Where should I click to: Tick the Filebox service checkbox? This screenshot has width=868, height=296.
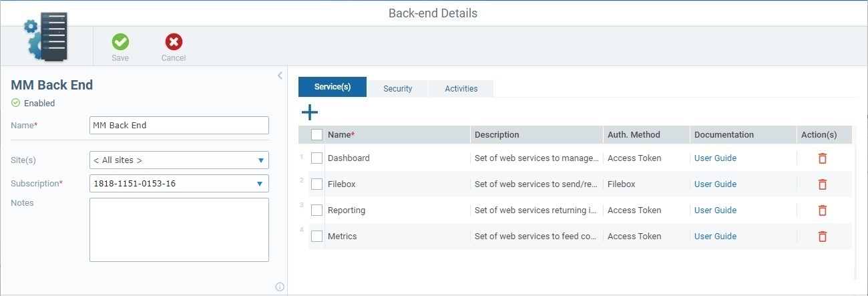316,184
